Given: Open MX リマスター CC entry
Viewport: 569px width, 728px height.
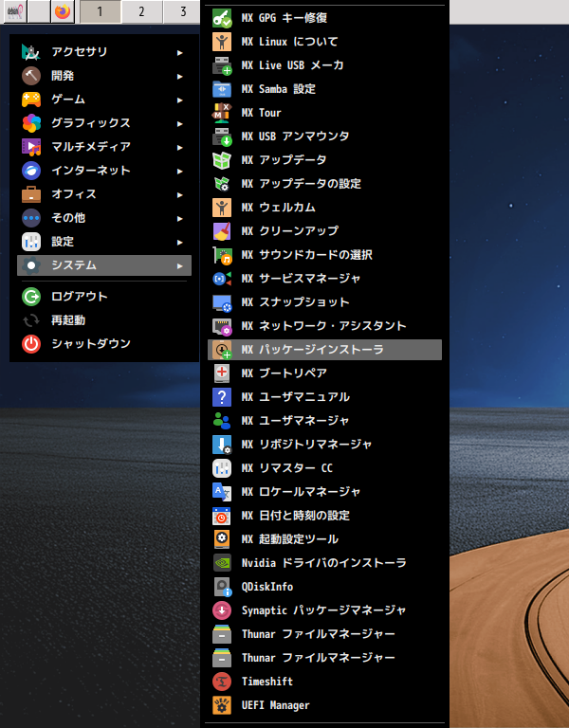Looking at the screenshot, I should tap(324, 468).
